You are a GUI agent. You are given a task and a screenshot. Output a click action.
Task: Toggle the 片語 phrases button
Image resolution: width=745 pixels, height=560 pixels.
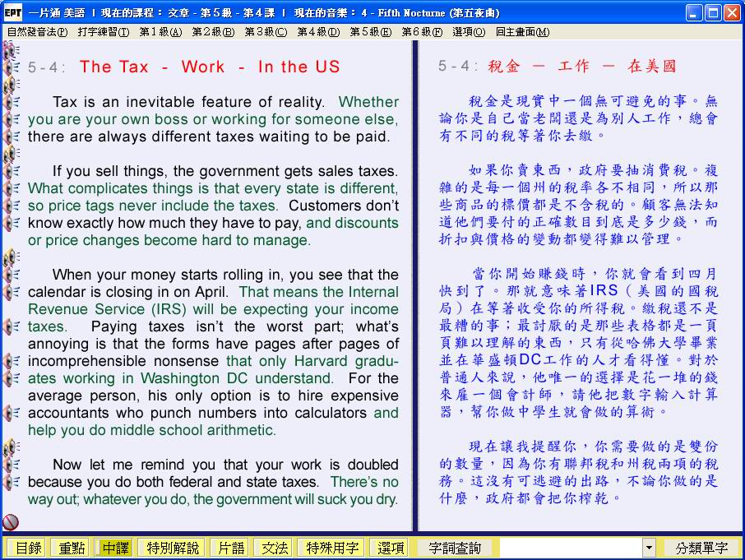229,548
